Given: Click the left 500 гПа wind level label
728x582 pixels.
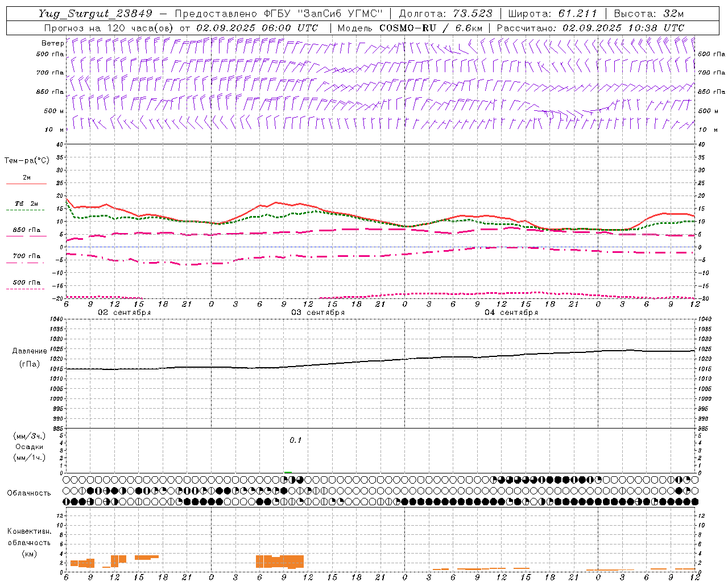Looking at the screenshot, I should tap(50, 54).
